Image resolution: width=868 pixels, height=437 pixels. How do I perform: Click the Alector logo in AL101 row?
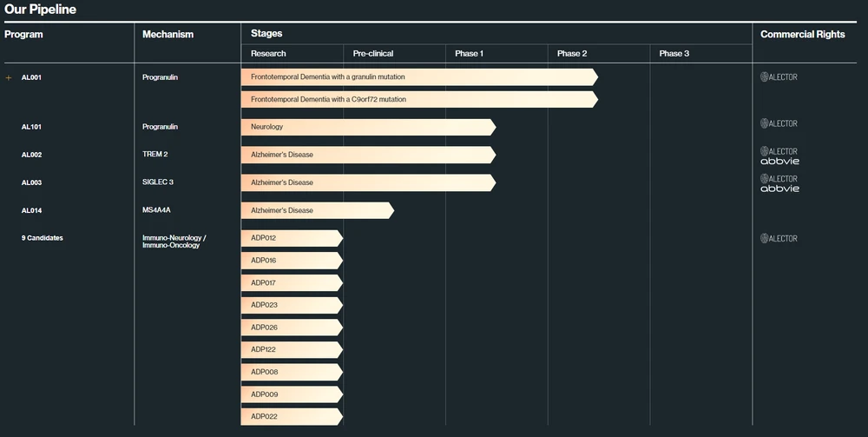pyautogui.click(x=779, y=123)
